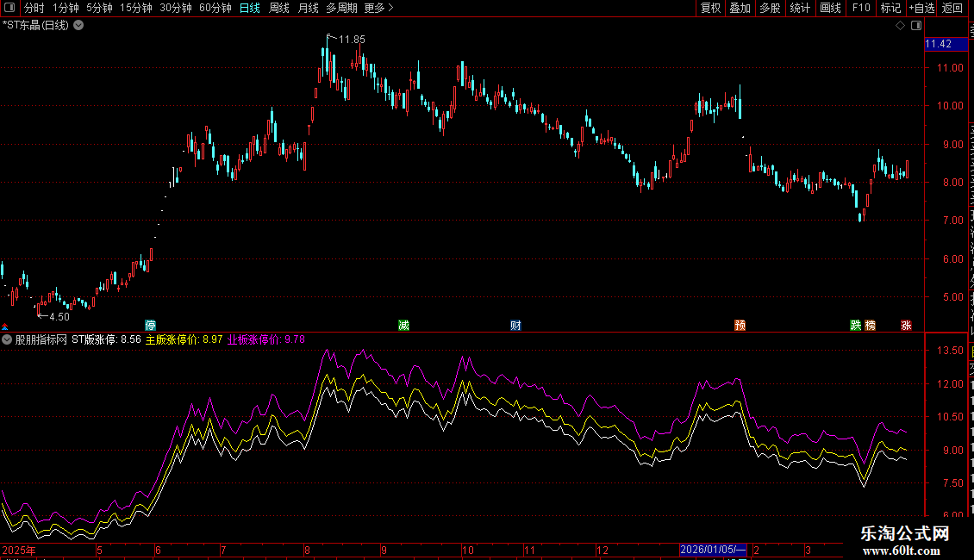The image size is (974, 560).
Task: Select the 日线 daily tab
Action: pyautogui.click(x=250, y=8)
